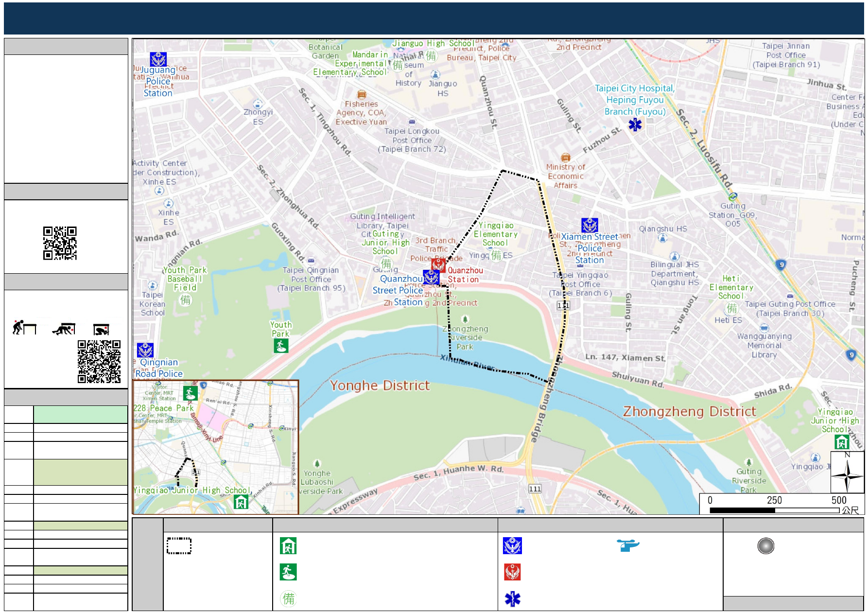Image resolution: width=868 pixels, height=614 pixels.
Task: Click the large olive green cell in the sidebar table
Action: (x=81, y=472)
